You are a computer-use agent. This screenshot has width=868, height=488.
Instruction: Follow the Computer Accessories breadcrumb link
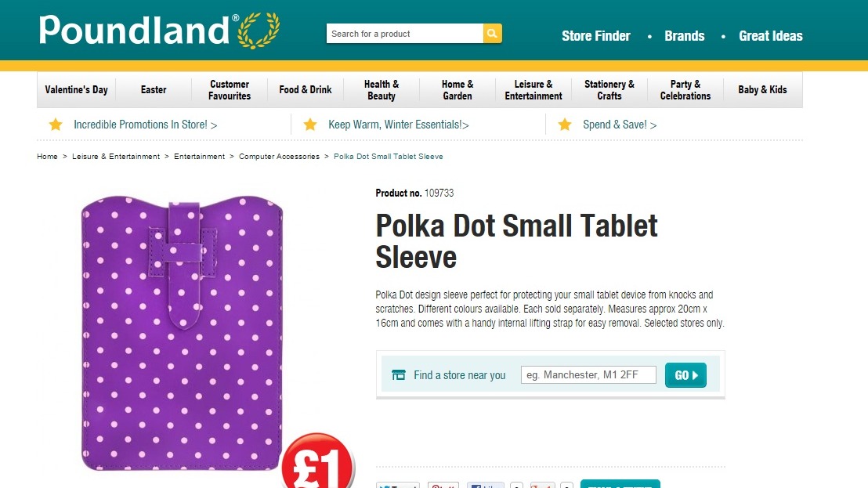(279, 156)
